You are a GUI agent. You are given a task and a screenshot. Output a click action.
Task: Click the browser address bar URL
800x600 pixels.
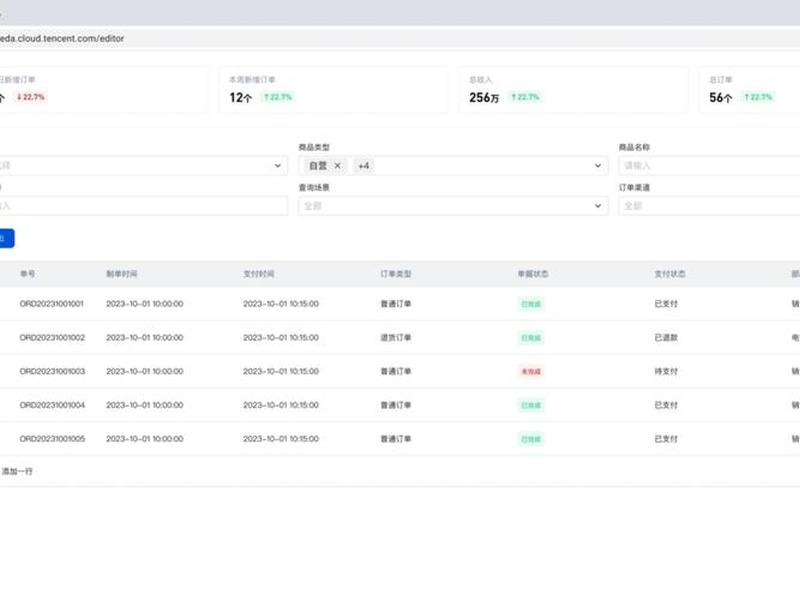[62, 38]
